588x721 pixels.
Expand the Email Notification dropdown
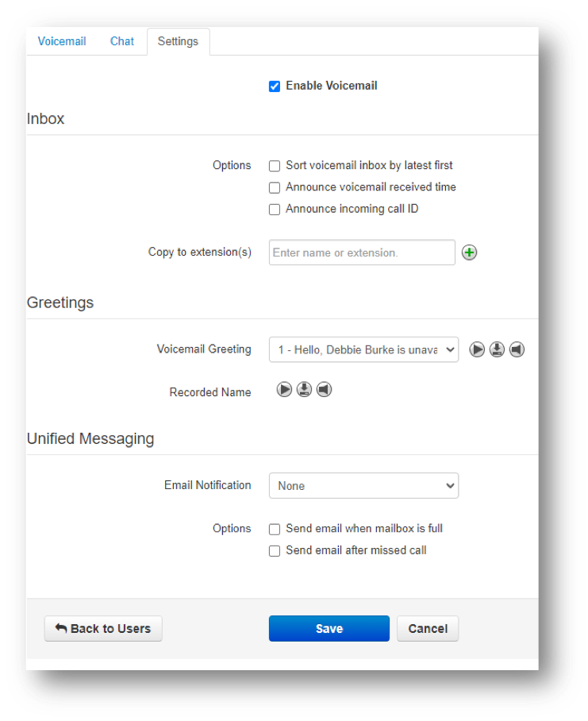363,486
